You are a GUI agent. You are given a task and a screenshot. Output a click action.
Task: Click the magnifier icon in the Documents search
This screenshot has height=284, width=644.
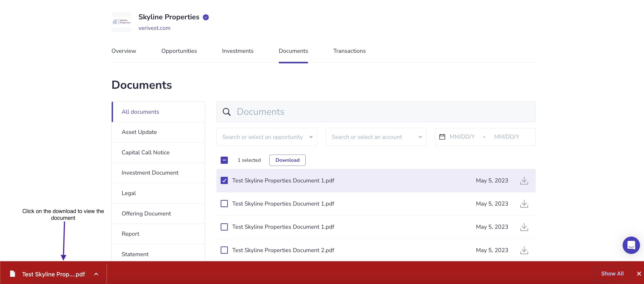click(x=227, y=112)
